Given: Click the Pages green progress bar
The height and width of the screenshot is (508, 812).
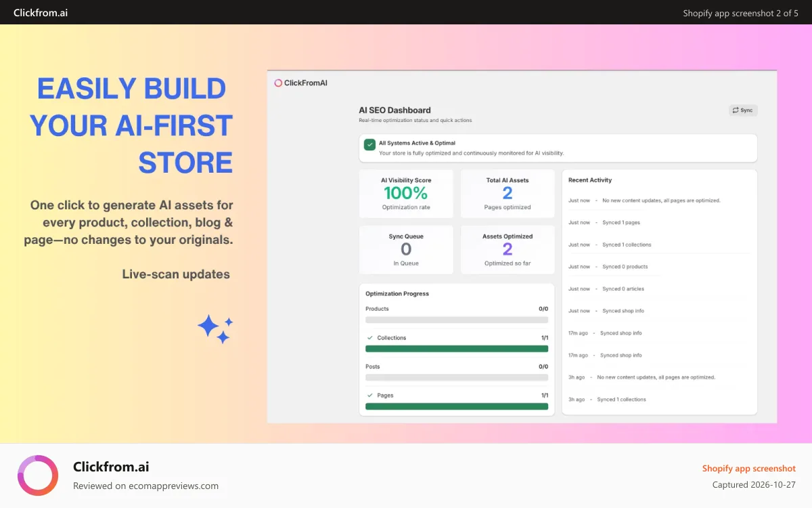Looking at the screenshot, I should [457, 406].
